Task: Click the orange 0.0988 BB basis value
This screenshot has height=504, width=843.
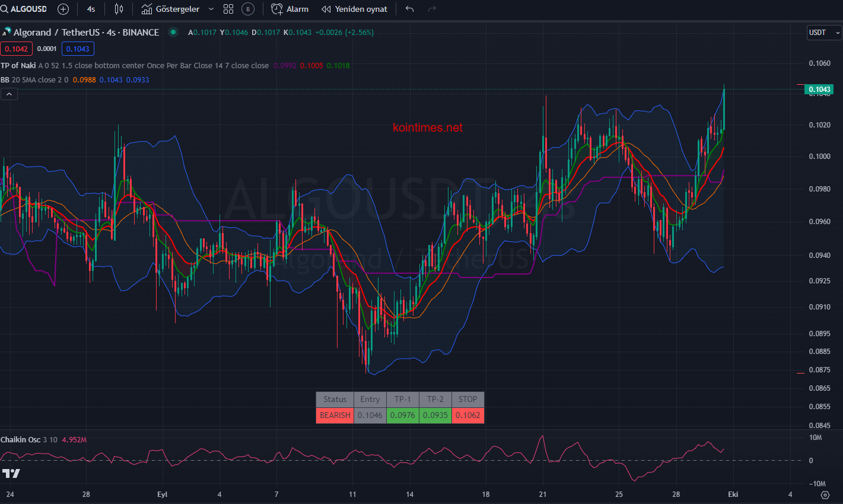Action: pyautogui.click(x=84, y=79)
